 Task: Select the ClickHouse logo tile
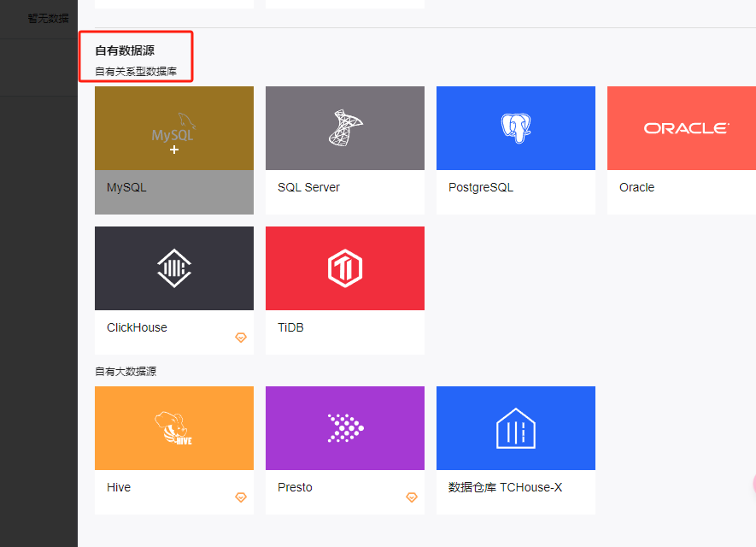(x=174, y=268)
